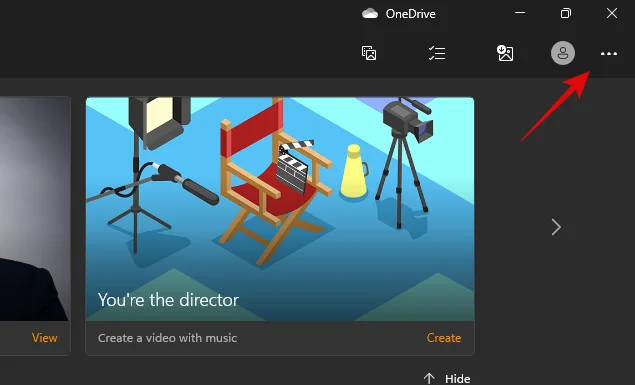Open the Import photos icon
Viewport: 635px width, 385px height.
(505, 53)
